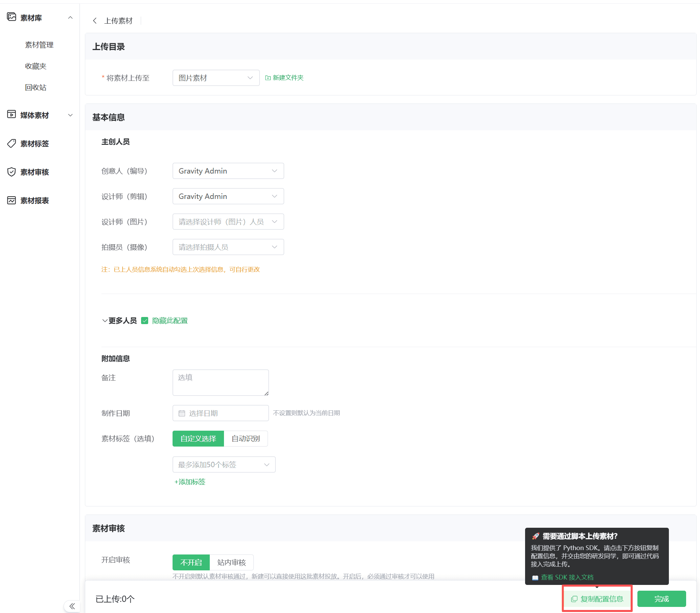Click the green 完成 button
Viewport: 700px width, 613px height.
click(661, 599)
